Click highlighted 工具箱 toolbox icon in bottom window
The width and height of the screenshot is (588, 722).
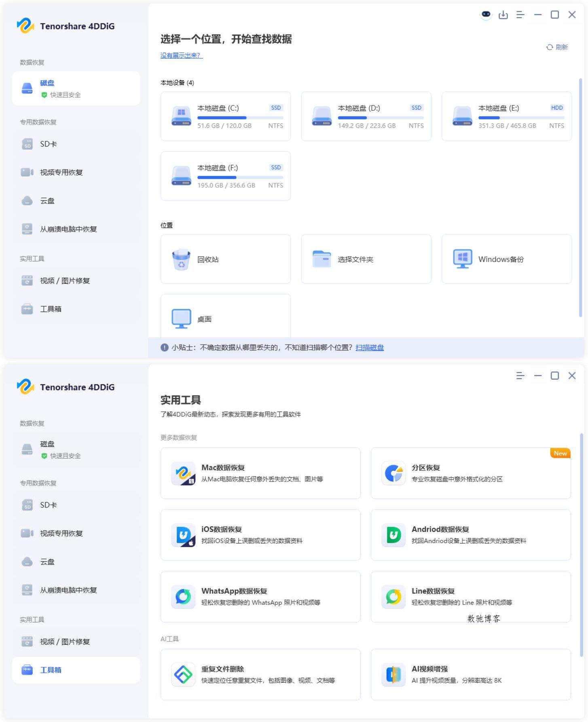tap(27, 670)
